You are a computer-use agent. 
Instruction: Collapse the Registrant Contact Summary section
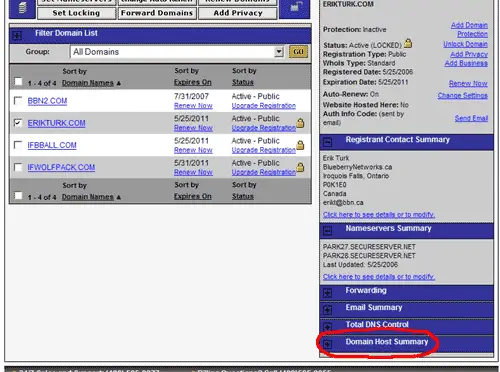(328, 143)
